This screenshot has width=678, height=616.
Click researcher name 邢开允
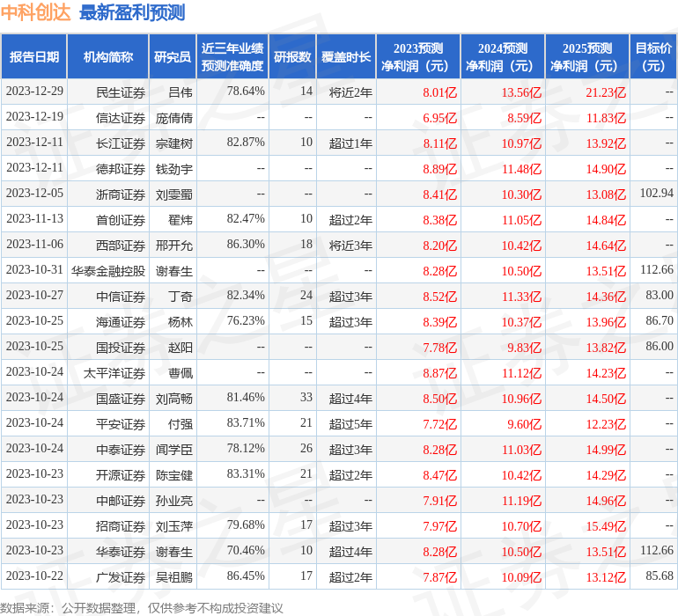click(174, 246)
